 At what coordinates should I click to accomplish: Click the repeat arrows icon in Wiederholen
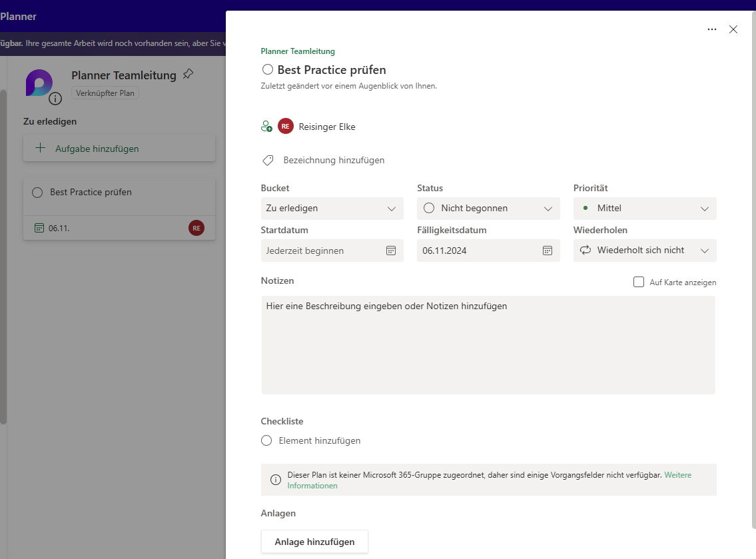[585, 250]
